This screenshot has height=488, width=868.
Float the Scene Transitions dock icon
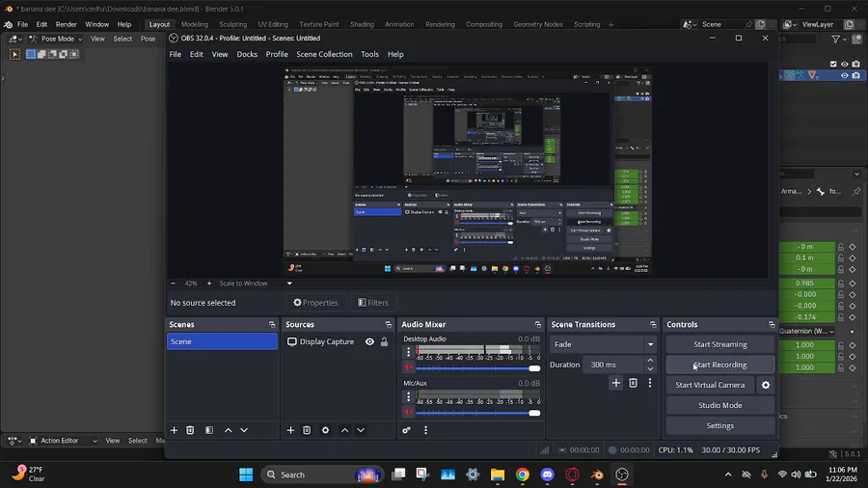click(653, 325)
